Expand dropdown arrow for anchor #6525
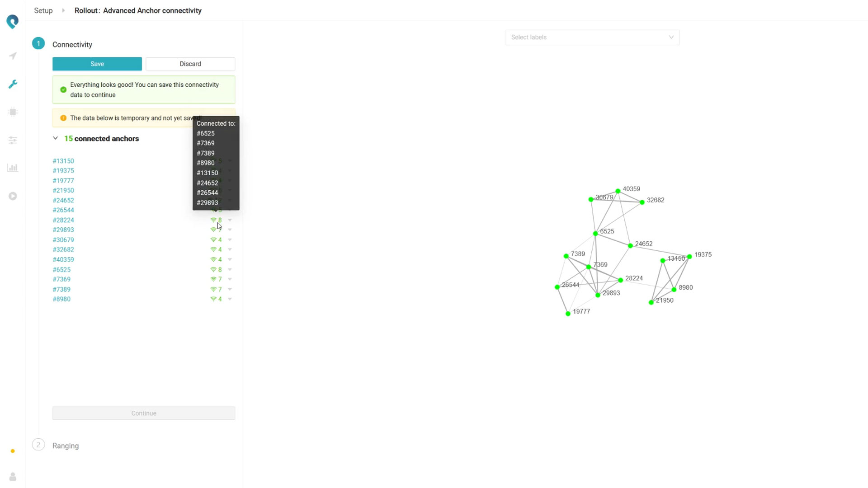This screenshot has height=488, width=868. click(230, 270)
